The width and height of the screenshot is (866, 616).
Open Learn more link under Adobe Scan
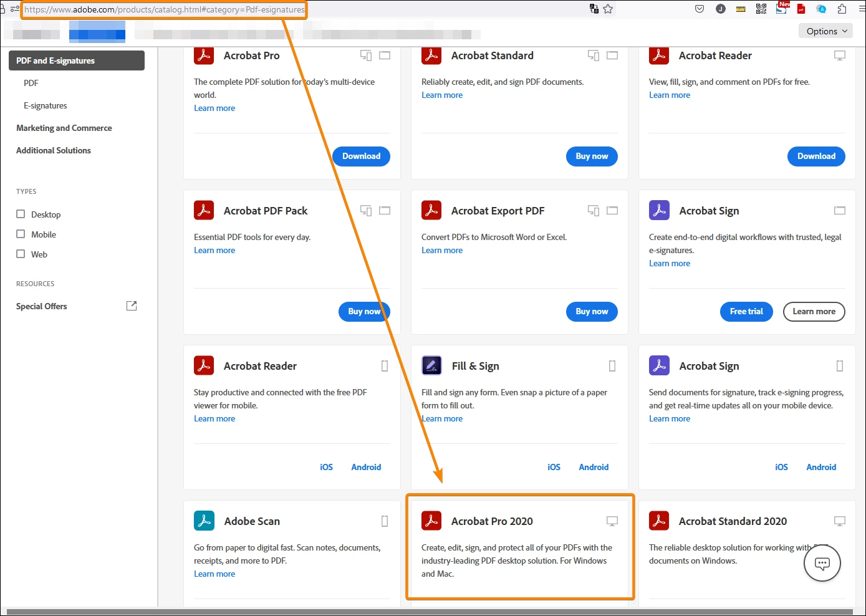[x=214, y=574]
